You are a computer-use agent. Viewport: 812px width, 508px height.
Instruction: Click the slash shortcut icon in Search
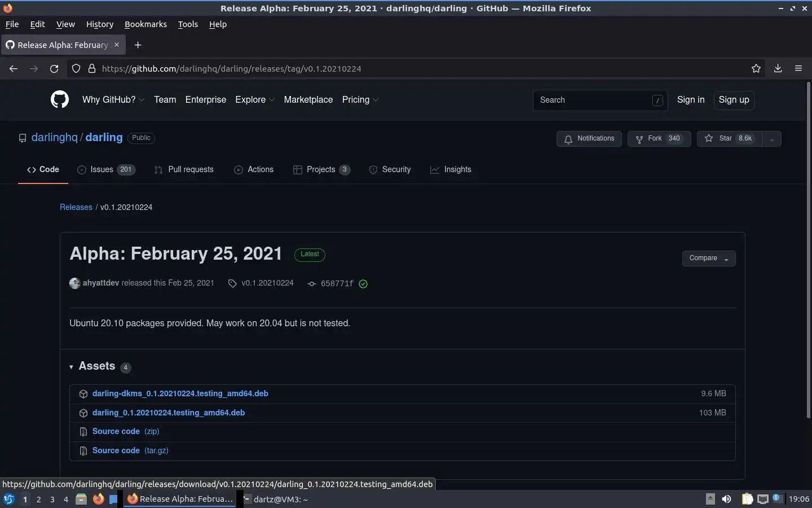657,100
